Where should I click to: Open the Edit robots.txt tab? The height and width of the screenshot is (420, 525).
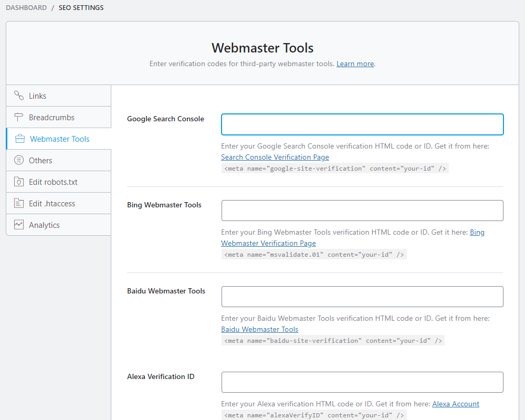tap(59, 182)
